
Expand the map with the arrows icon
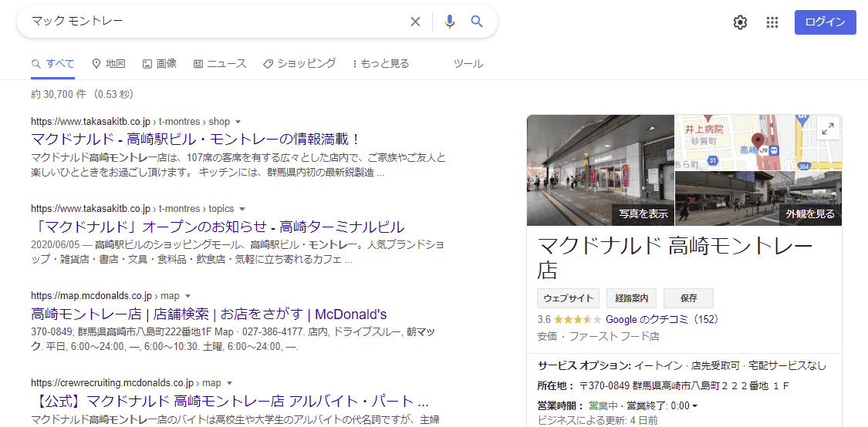pos(828,129)
